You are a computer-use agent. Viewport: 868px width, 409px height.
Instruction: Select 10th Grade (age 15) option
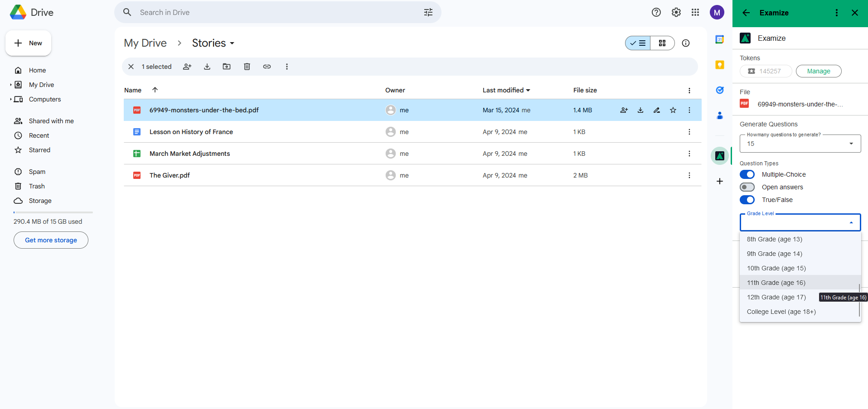800,268
